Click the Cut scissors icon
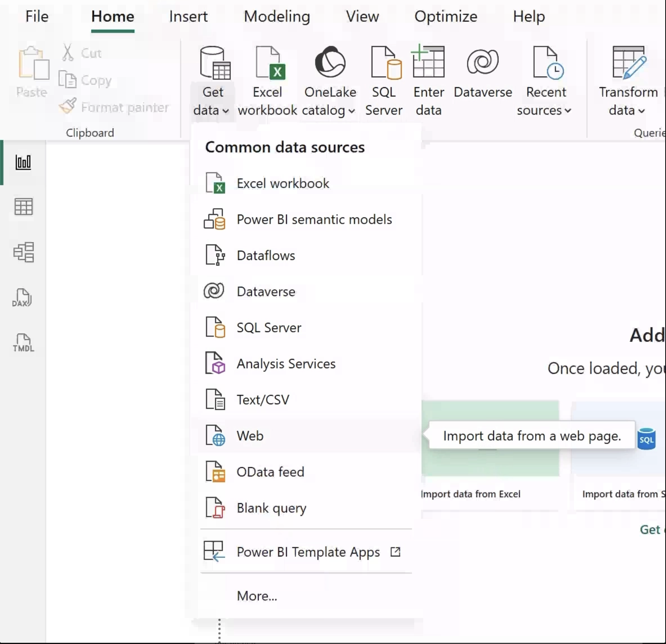The width and height of the screenshot is (666, 644). (x=68, y=53)
